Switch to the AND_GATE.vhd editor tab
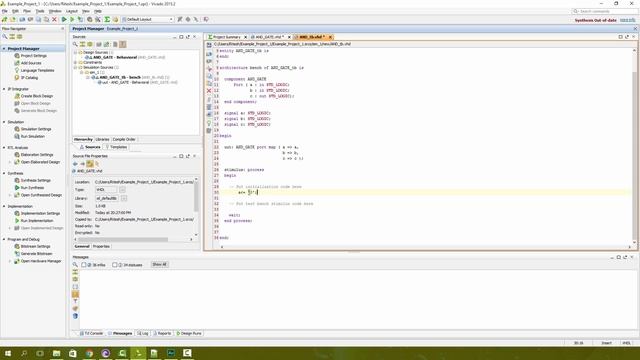This screenshot has width=640, height=360. (x=268, y=37)
